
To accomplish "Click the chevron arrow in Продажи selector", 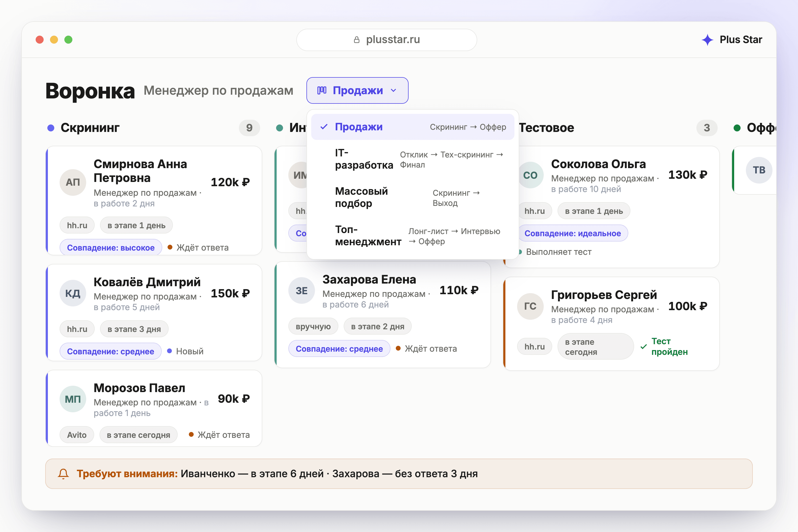I will pyautogui.click(x=394, y=91).
